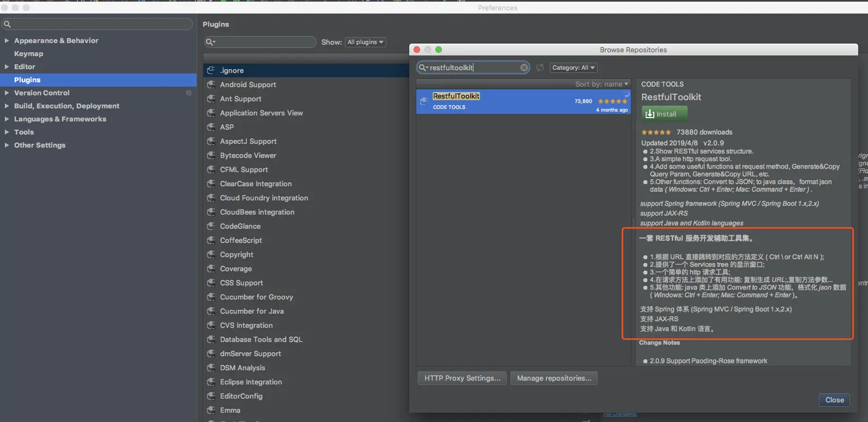
Task: Open the Show: All plugins dropdown
Action: click(x=366, y=42)
